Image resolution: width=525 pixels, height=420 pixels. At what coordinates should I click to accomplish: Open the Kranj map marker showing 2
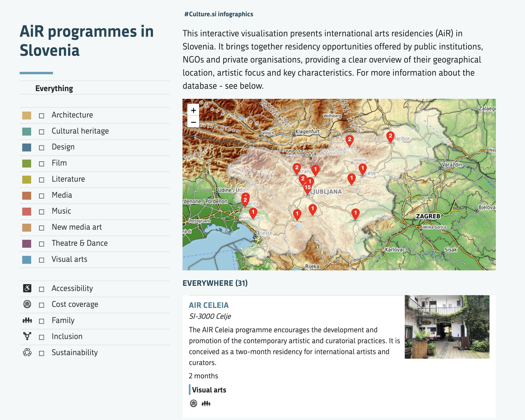297,169
